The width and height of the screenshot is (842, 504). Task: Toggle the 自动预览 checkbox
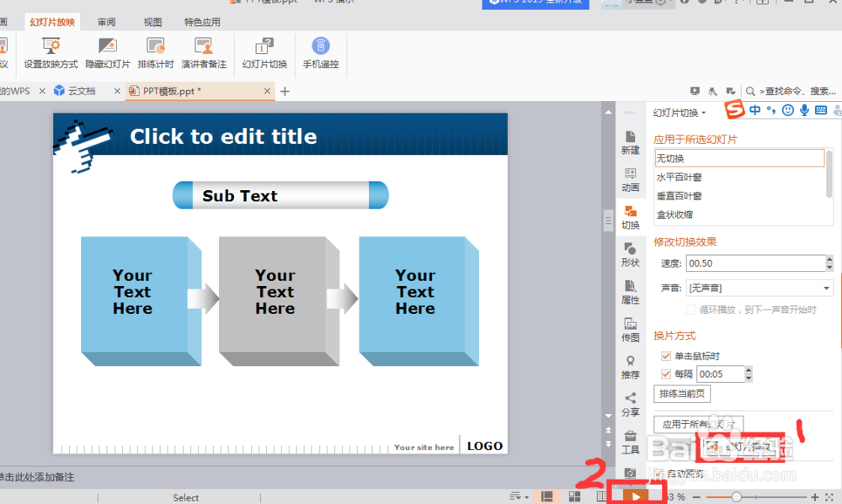click(x=659, y=474)
